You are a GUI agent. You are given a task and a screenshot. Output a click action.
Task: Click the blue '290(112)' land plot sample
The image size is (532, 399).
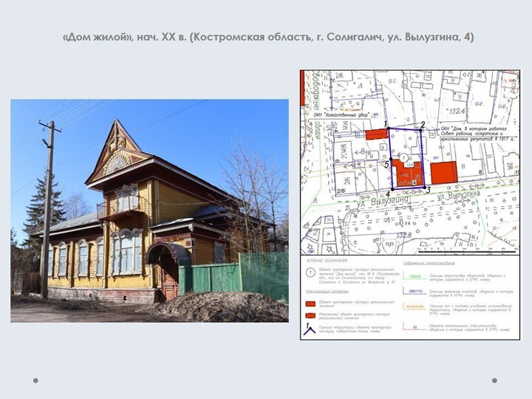pos(413,292)
